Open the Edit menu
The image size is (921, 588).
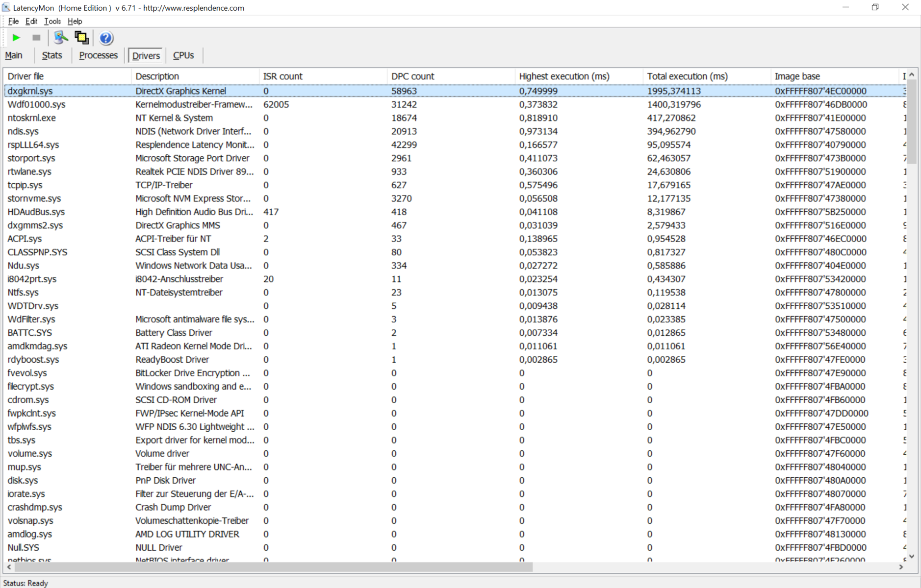31,21
